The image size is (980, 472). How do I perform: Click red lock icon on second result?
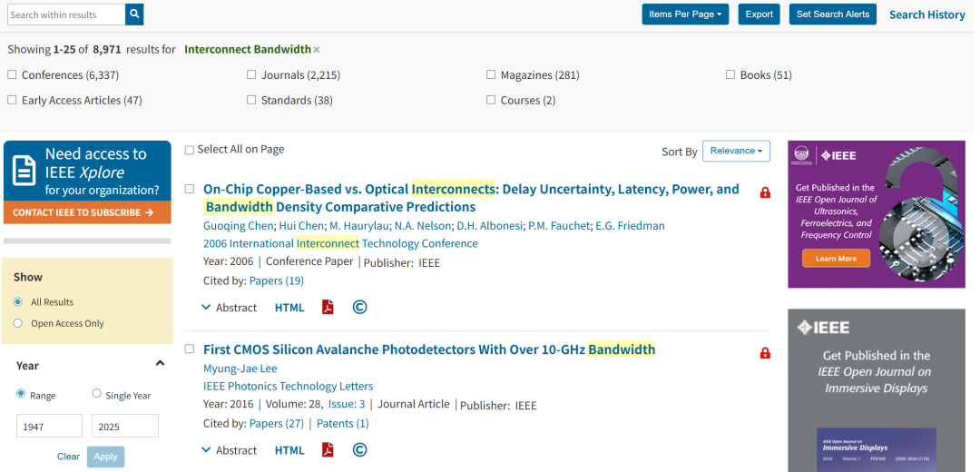[x=765, y=353]
